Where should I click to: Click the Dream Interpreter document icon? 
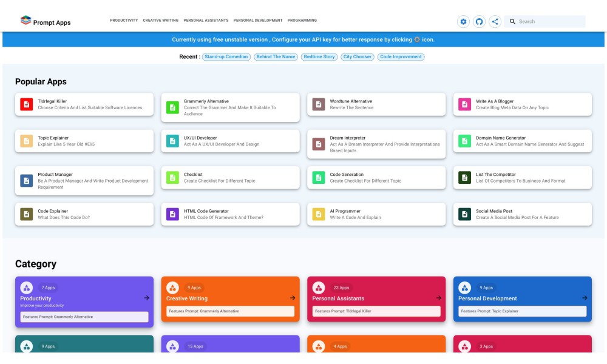(318, 144)
